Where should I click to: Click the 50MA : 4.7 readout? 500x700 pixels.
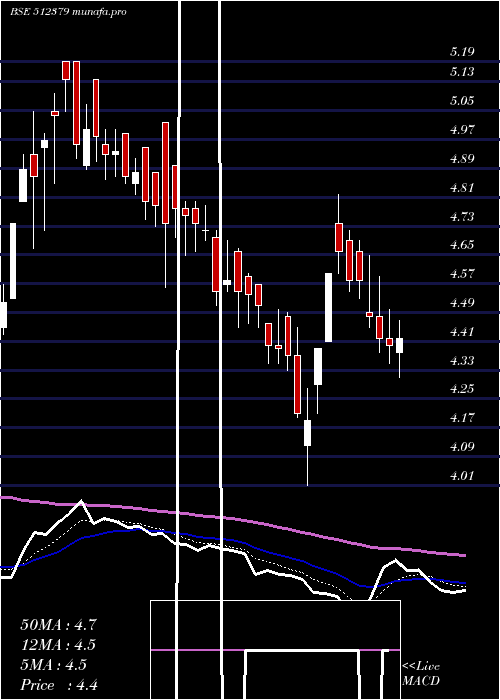click(58, 625)
